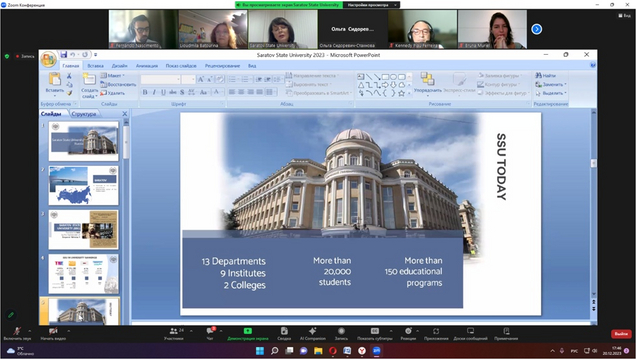Select the Saratov map slide 2 thumbnail
Viewport: 636px width, 360px height.
84,185
